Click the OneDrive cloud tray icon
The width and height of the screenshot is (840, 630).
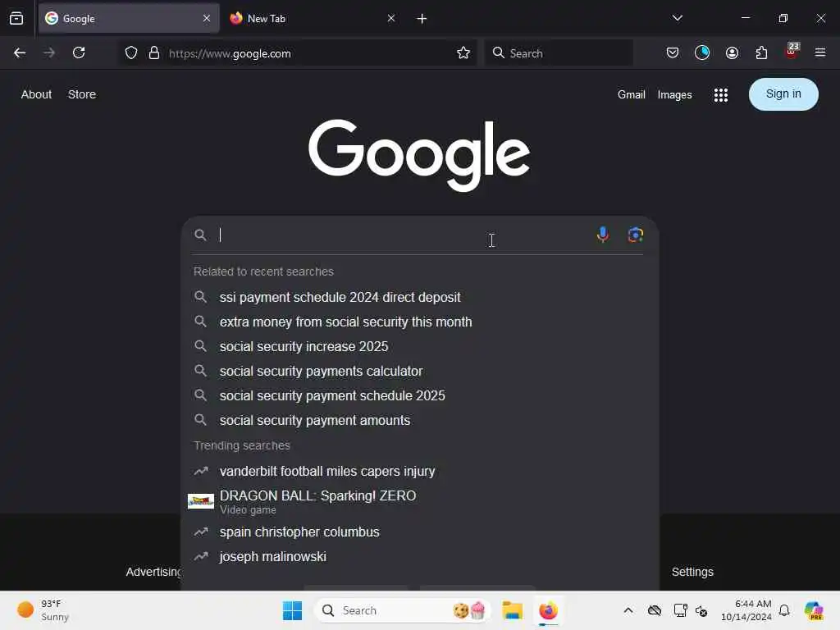coord(654,610)
